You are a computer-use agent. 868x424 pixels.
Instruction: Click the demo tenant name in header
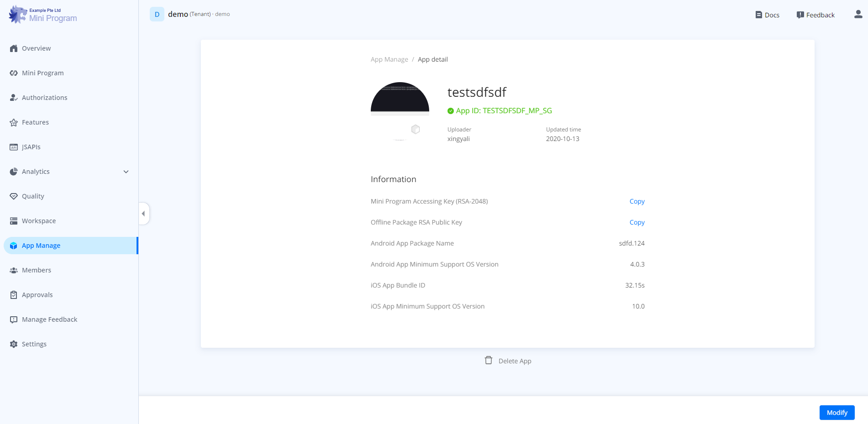[178, 14]
